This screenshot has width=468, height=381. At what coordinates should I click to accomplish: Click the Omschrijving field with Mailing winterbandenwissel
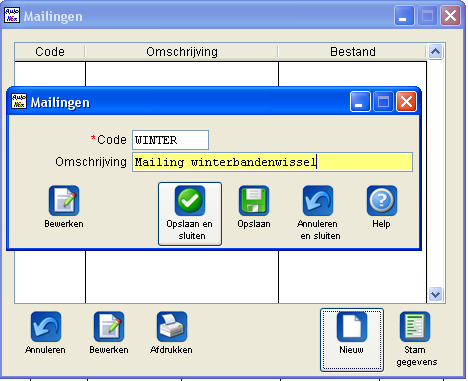272,162
